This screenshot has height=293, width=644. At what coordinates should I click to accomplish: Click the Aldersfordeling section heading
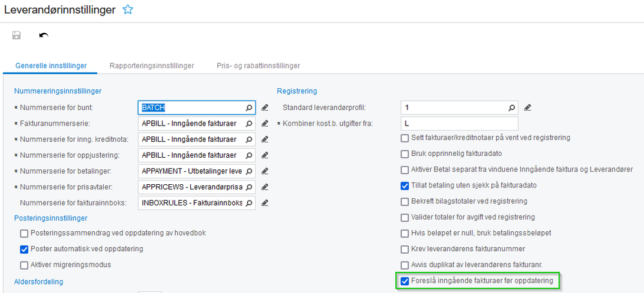click(x=39, y=282)
